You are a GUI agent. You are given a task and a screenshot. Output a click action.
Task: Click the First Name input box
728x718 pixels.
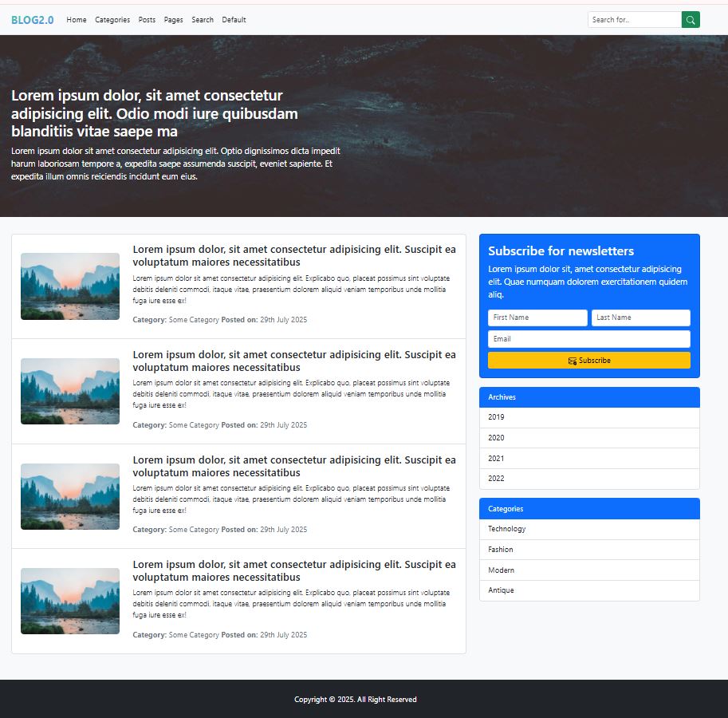[x=537, y=318]
